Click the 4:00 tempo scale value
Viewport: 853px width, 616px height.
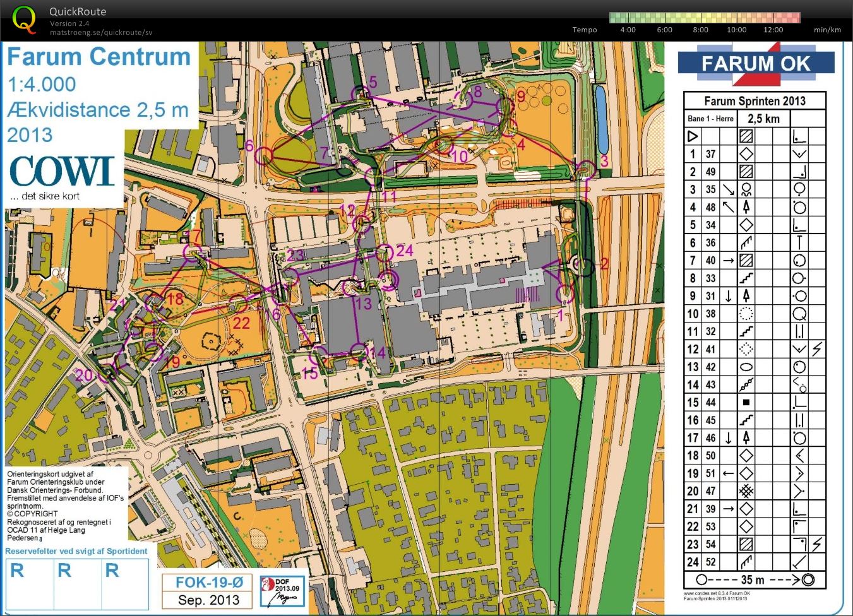628,30
